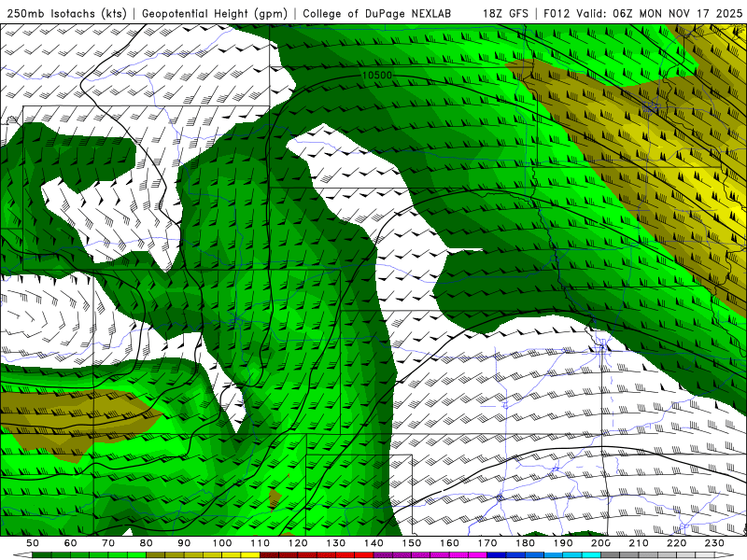Click the darkest green swatch under 50
The image size is (747, 560).
pyautogui.click(x=42, y=555)
